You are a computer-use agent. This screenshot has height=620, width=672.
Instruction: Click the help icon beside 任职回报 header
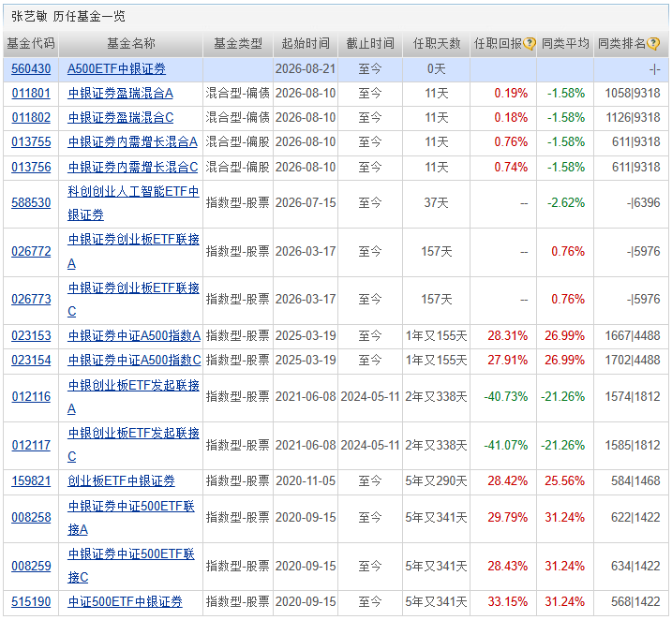(x=530, y=43)
